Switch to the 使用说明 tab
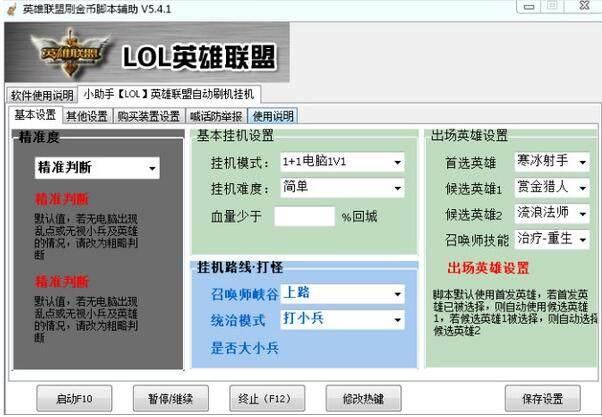 [x=273, y=116]
